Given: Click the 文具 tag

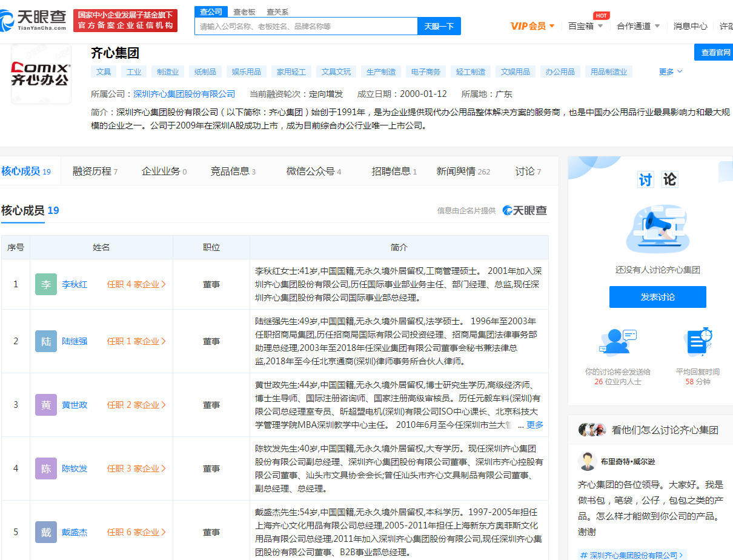Looking at the screenshot, I should pyautogui.click(x=104, y=72).
